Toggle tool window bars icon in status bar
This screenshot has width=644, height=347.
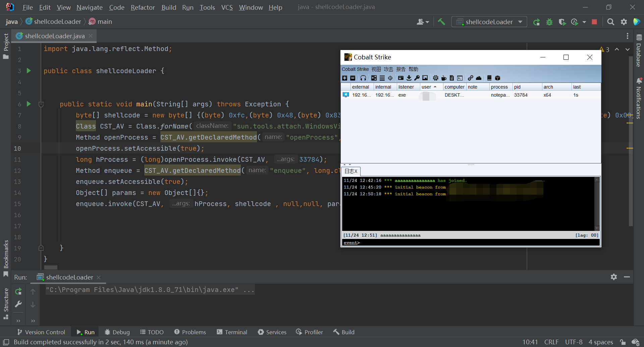tap(6, 342)
